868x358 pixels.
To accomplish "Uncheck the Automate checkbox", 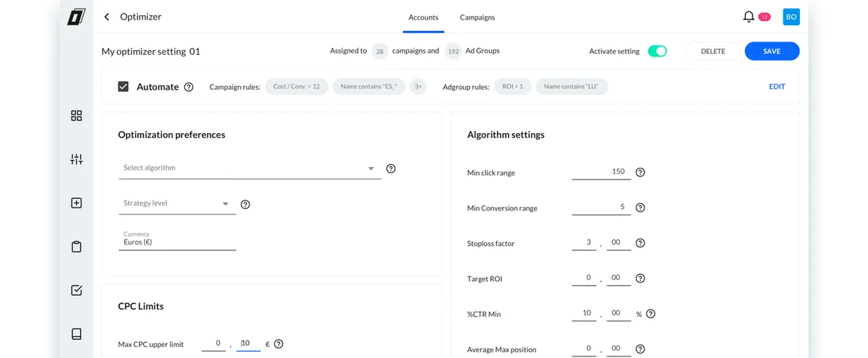I will (x=123, y=87).
